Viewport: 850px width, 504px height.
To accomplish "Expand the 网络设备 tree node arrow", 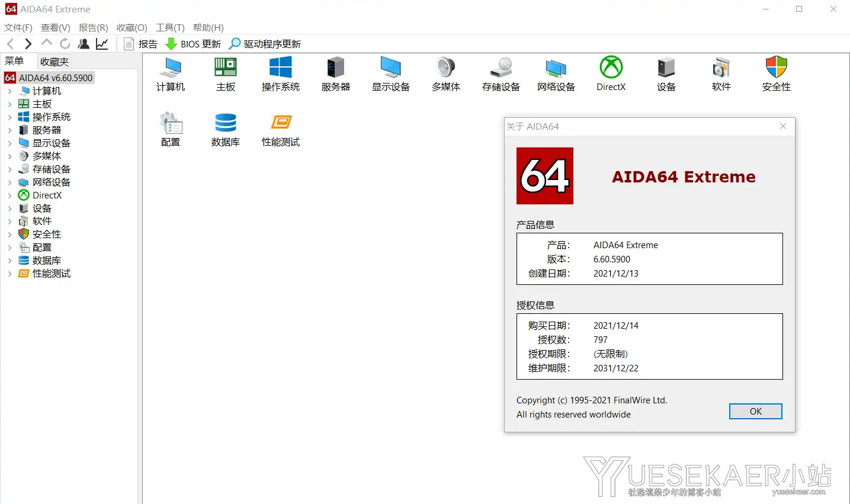I will pos(9,182).
